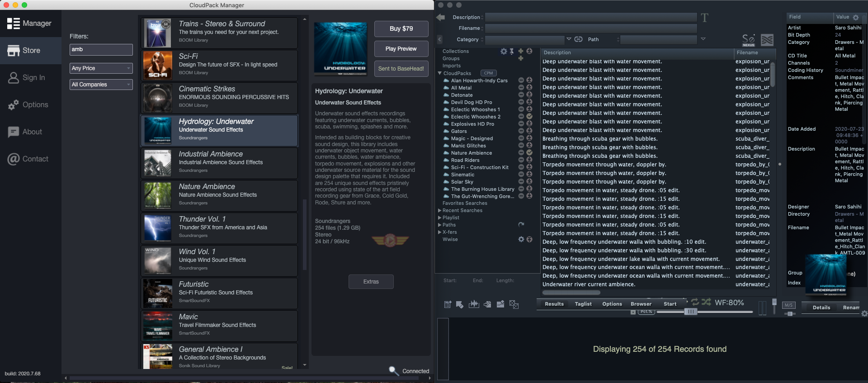
Task: Select the Futuristic Sci-Fi pack listing
Action: pyautogui.click(x=219, y=293)
